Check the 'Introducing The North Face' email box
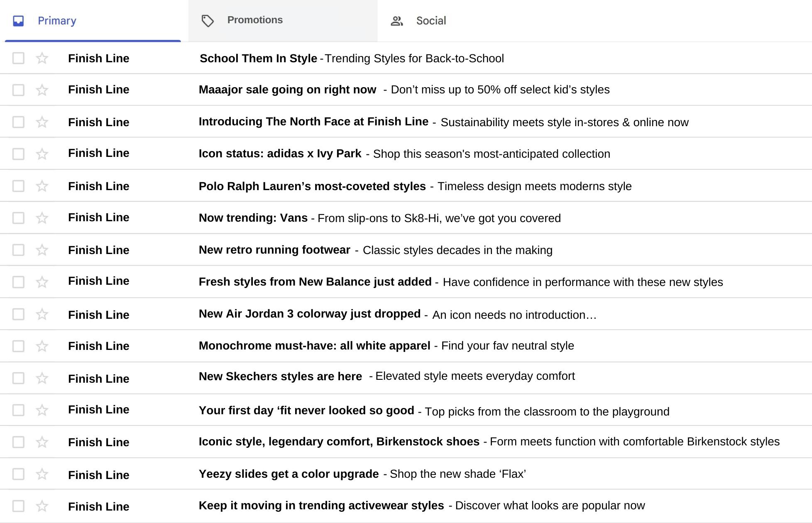The height and width of the screenshot is (523, 812). point(18,122)
